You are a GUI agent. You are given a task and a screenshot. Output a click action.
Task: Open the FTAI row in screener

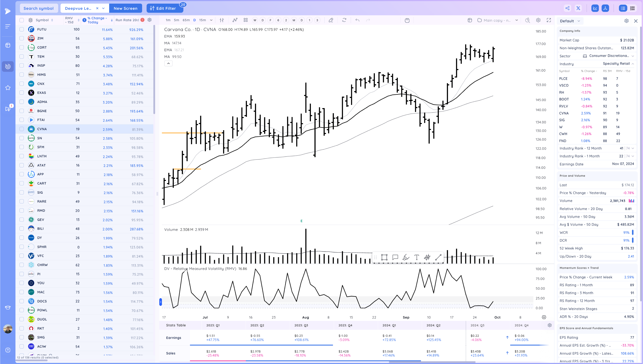85,120
